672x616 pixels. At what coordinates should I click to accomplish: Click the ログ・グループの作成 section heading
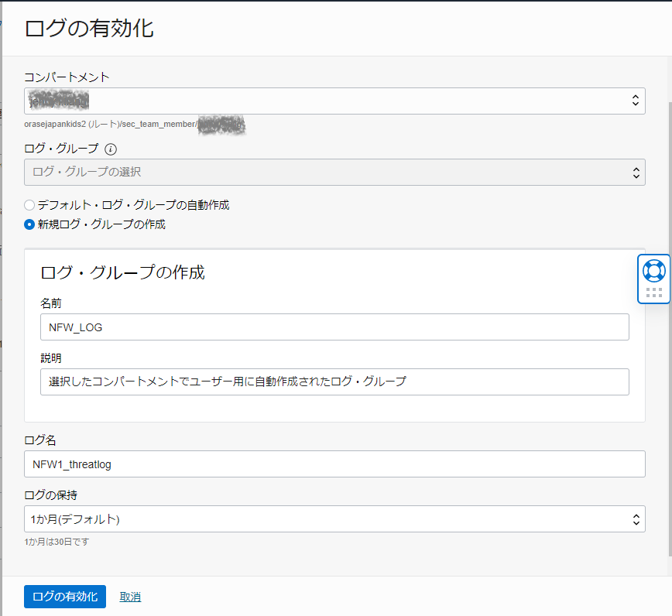[122, 272]
